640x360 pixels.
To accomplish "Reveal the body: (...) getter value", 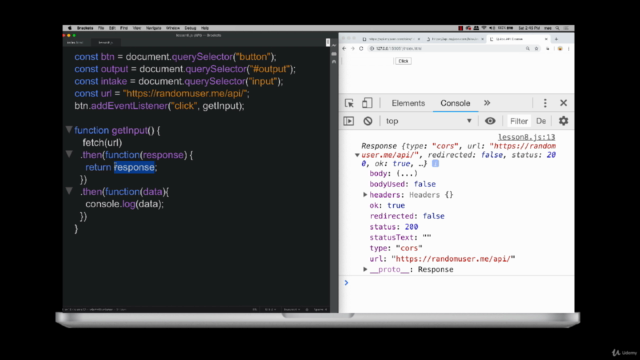I will tap(407, 173).
